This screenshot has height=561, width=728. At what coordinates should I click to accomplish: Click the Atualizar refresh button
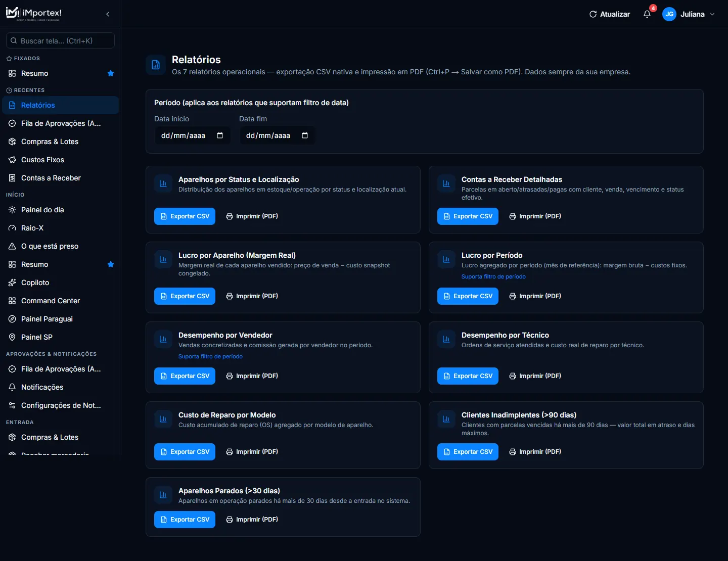click(x=610, y=14)
